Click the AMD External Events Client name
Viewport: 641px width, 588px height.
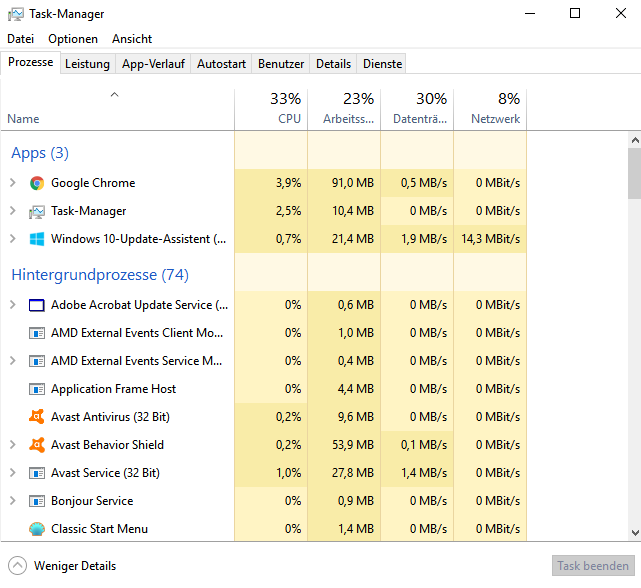pyautogui.click(x=137, y=333)
